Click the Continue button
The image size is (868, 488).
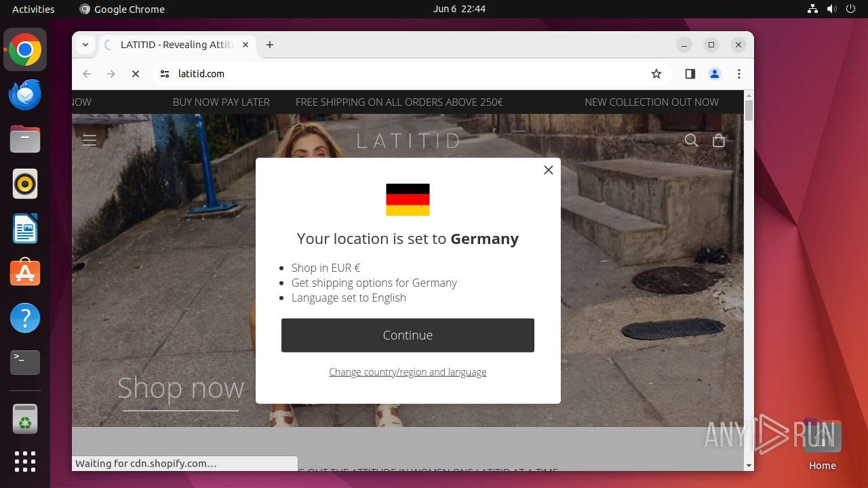[x=408, y=335]
